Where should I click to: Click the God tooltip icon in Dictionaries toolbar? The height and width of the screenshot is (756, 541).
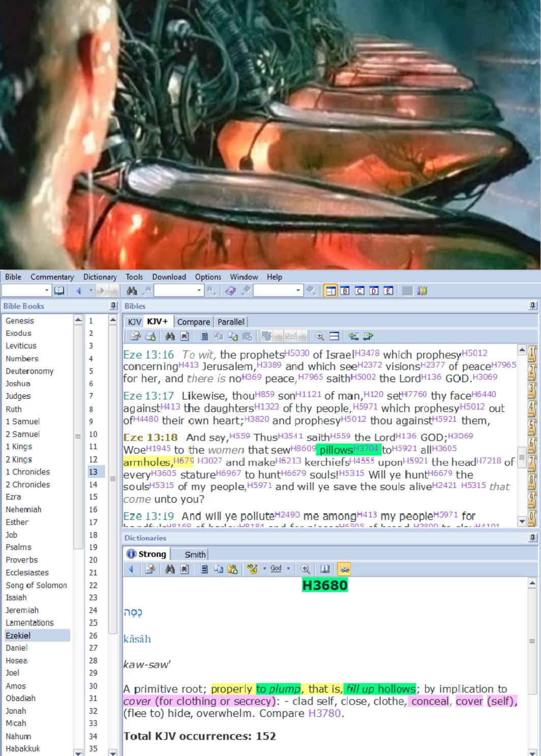coord(276,569)
